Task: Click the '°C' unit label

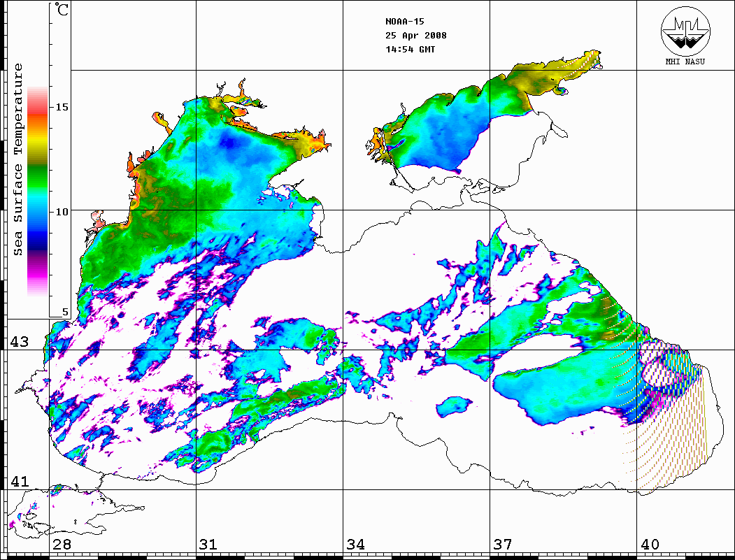Action: tap(62, 9)
